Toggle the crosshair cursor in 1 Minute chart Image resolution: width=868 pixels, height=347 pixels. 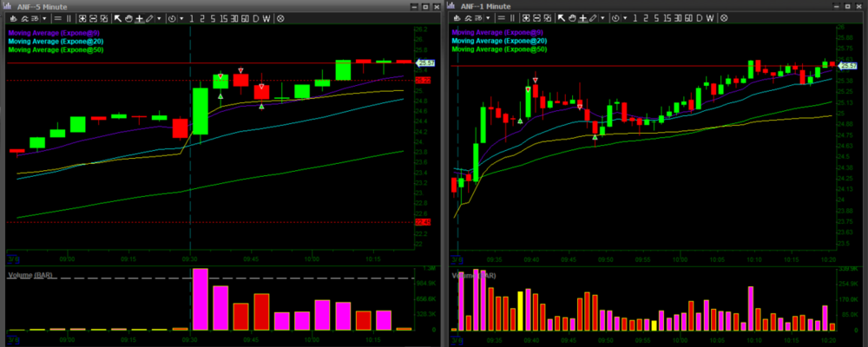(582, 17)
